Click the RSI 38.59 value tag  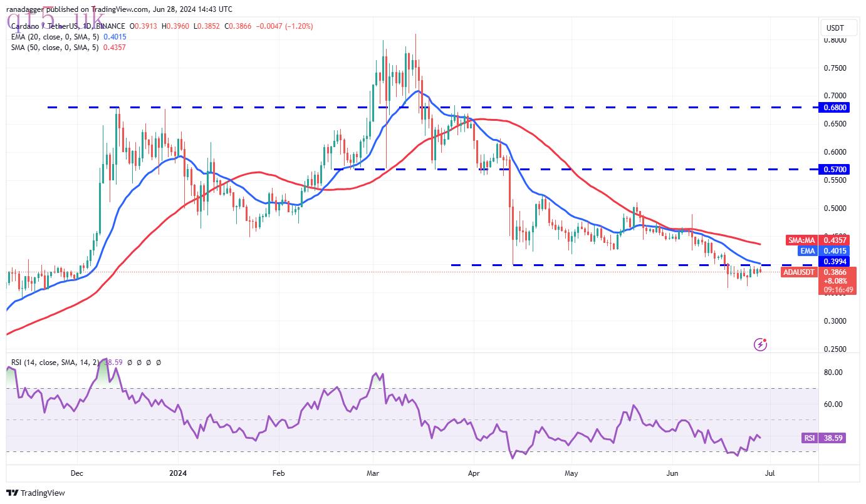(824, 438)
